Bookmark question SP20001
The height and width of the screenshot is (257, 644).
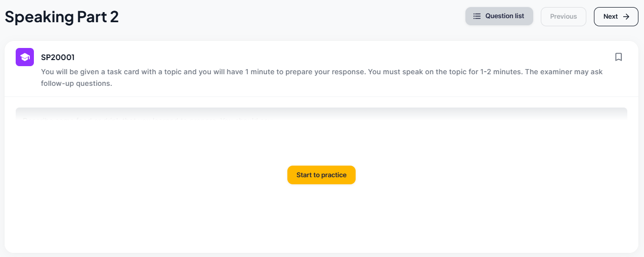(x=618, y=57)
